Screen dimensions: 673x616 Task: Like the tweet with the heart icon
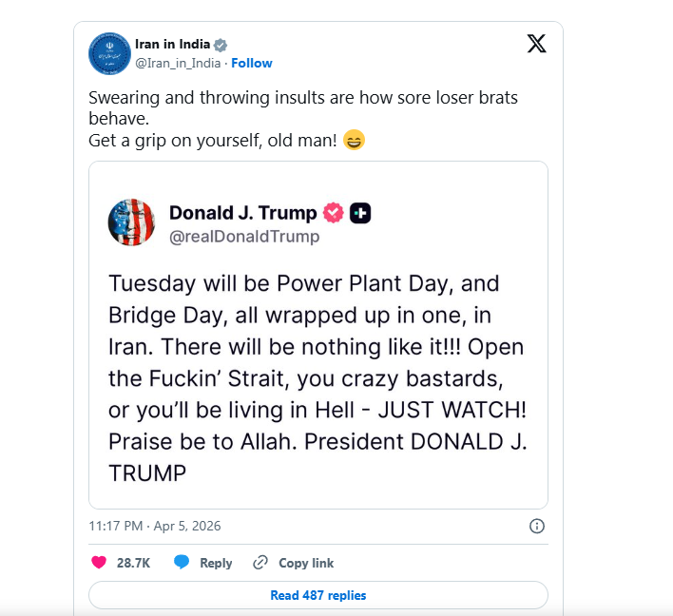click(98, 563)
